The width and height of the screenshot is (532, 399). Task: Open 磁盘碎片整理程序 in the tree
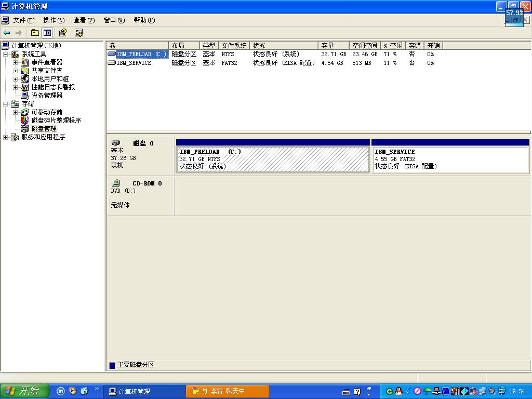(56, 121)
